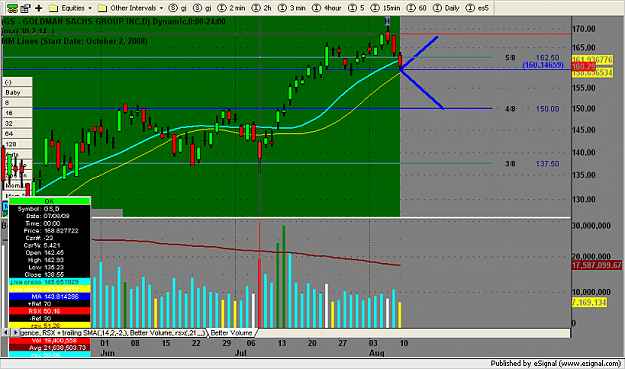625x369 pixels.
Task: Open the www.esignal.com published-by link
Action: (x=590, y=363)
